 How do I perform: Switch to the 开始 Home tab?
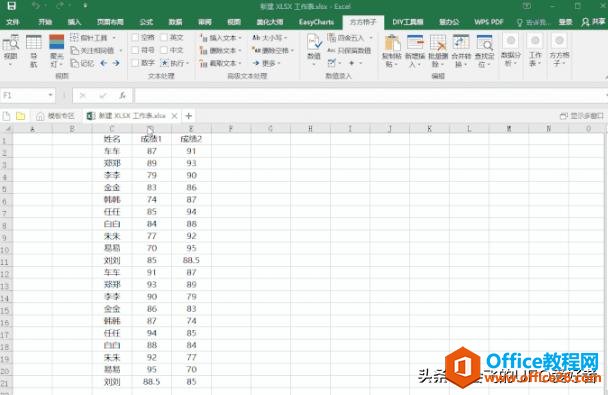tap(45, 22)
